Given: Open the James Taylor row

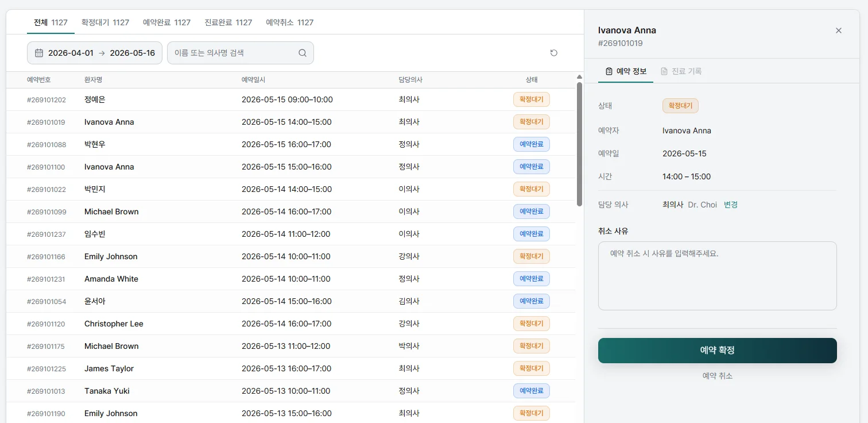Looking at the screenshot, I should coord(290,368).
